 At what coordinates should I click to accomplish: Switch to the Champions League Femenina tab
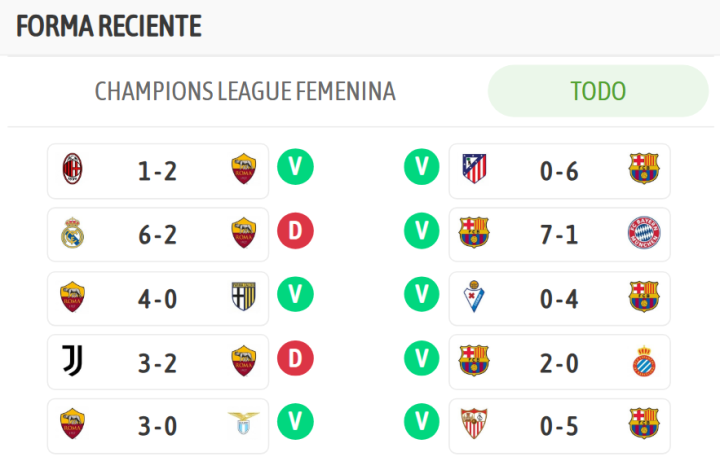tap(245, 91)
